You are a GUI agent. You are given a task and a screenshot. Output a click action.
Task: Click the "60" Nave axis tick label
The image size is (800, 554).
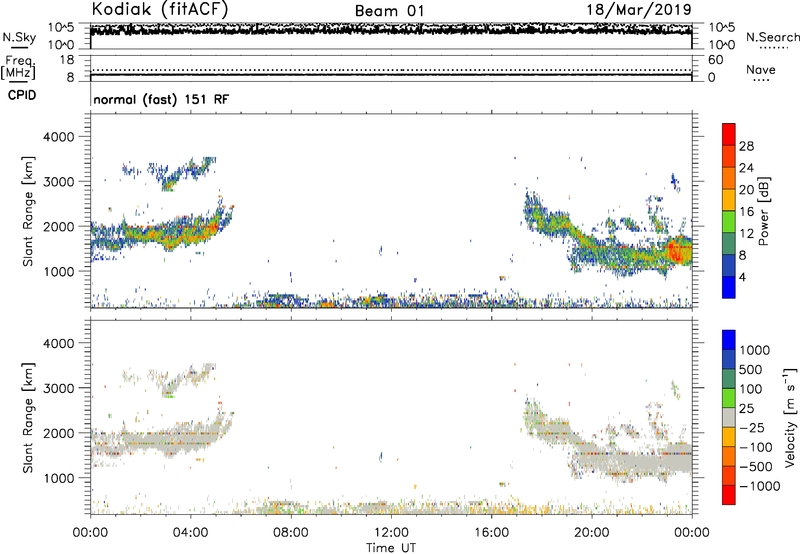coord(715,60)
